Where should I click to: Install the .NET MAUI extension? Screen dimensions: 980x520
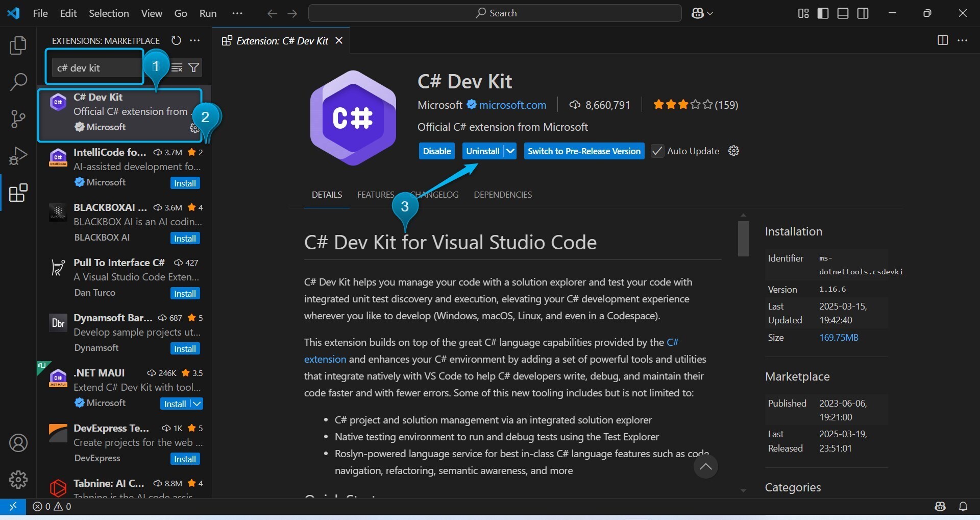click(x=175, y=404)
